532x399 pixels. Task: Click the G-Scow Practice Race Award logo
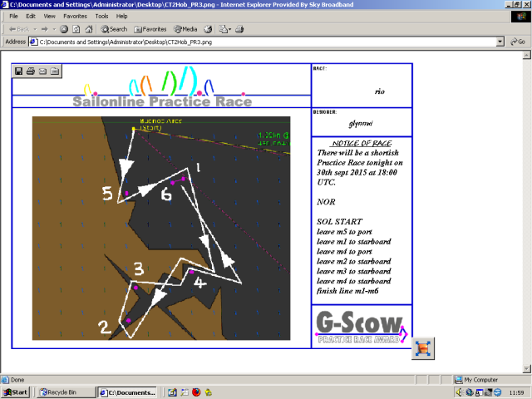point(362,327)
